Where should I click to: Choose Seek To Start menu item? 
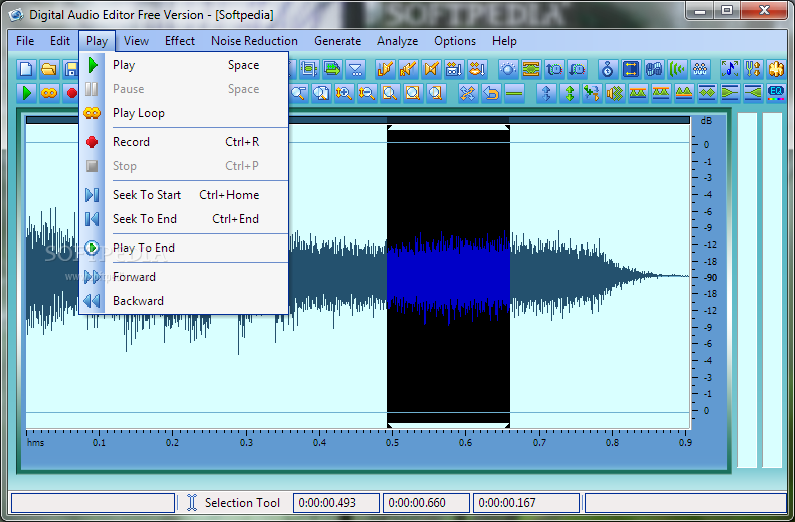(184, 195)
